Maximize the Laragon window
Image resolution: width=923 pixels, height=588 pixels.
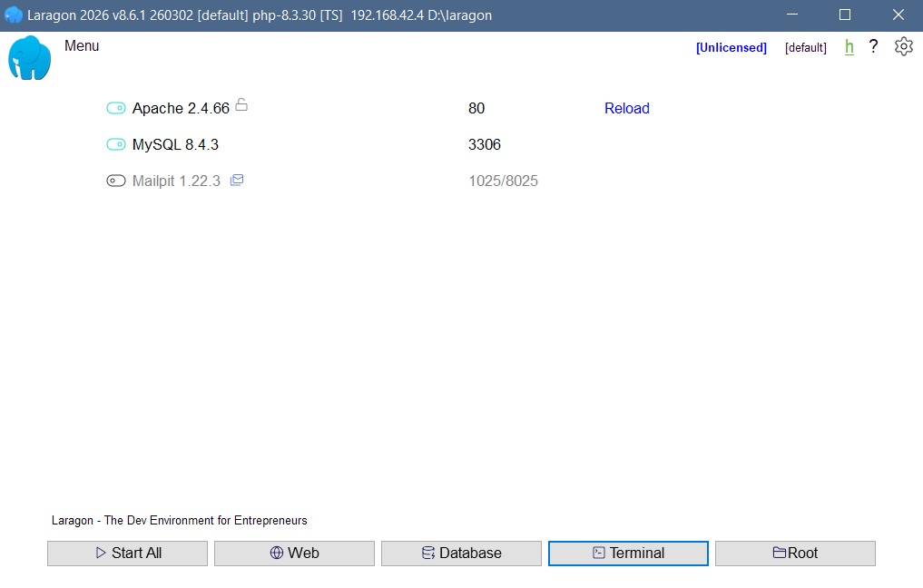coord(845,15)
